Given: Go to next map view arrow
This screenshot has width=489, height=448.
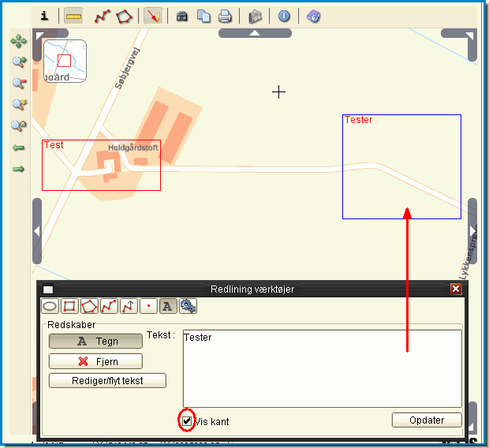Looking at the screenshot, I should tap(18, 168).
